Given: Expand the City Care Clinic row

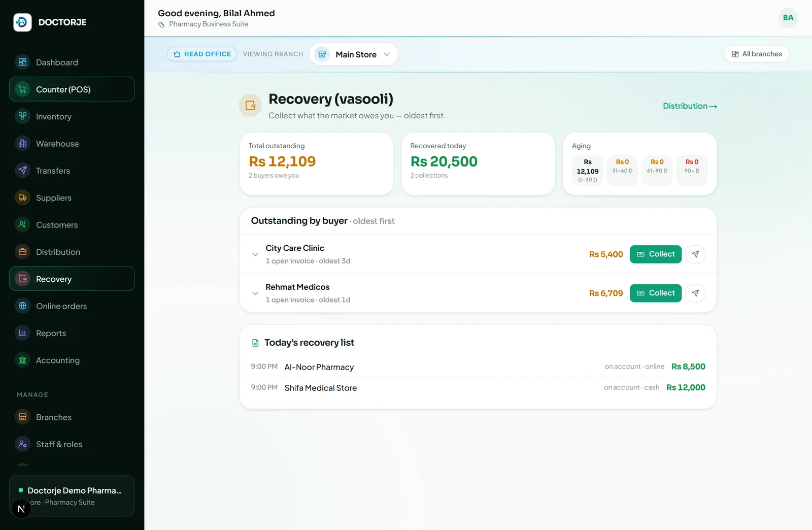Looking at the screenshot, I should 255,254.
